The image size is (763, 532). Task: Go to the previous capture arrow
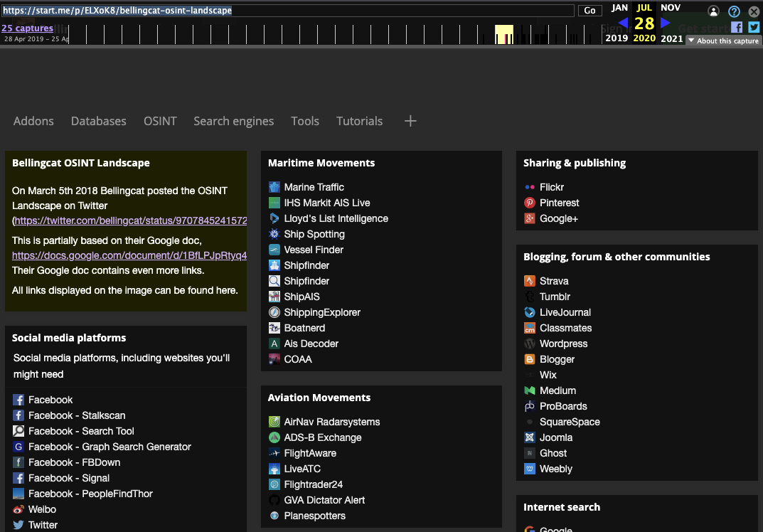(x=623, y=23)
